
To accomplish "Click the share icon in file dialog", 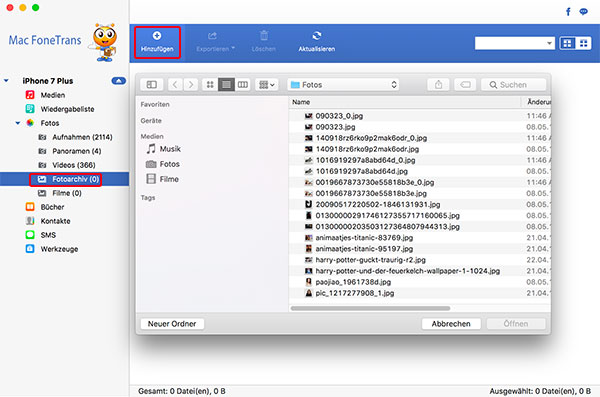I will click(439, 85).
